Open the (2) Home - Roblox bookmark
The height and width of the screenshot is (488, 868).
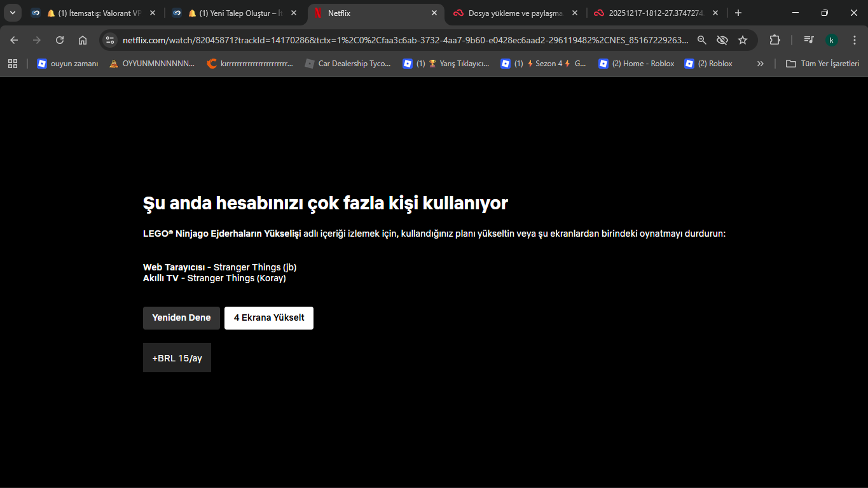point(637,64)
